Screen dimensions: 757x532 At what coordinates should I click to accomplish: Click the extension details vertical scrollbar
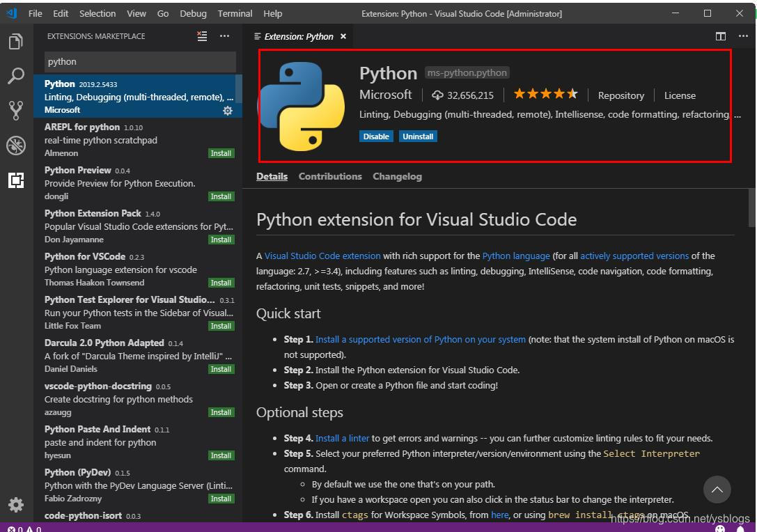(751, 208)
